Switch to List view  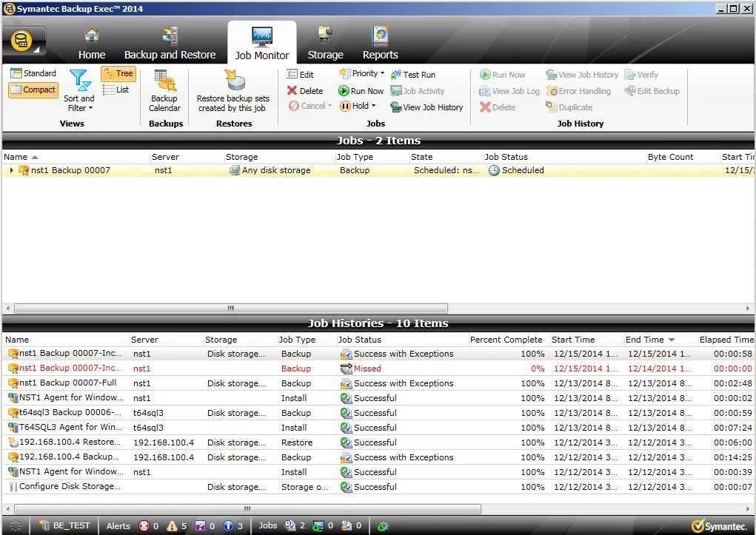(116, 90)
